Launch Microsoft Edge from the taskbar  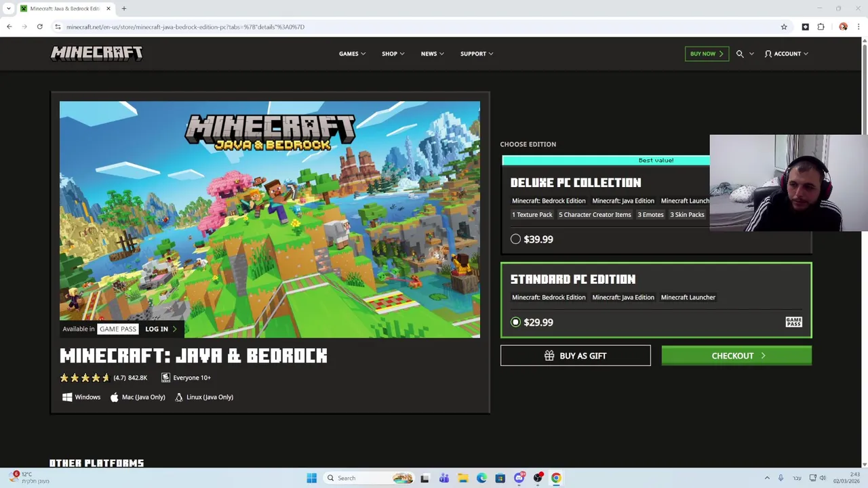point(481,478)
